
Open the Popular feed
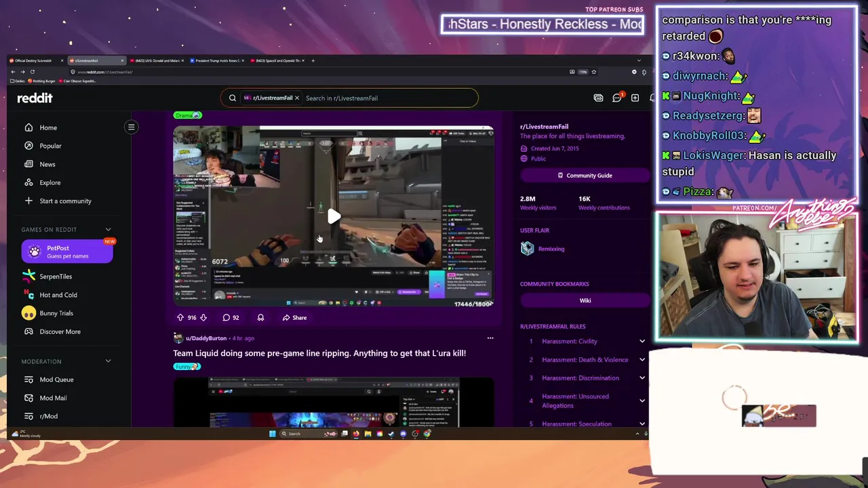[x=50, y=146]
